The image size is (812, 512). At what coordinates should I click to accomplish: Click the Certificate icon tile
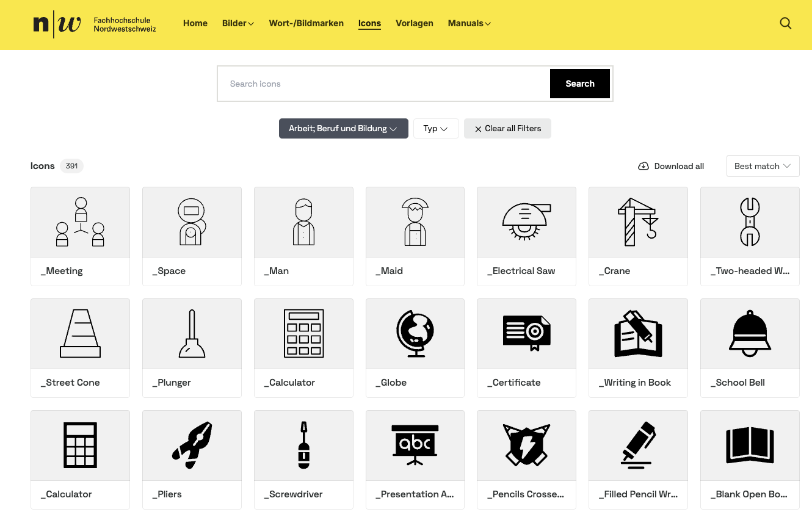526,334
